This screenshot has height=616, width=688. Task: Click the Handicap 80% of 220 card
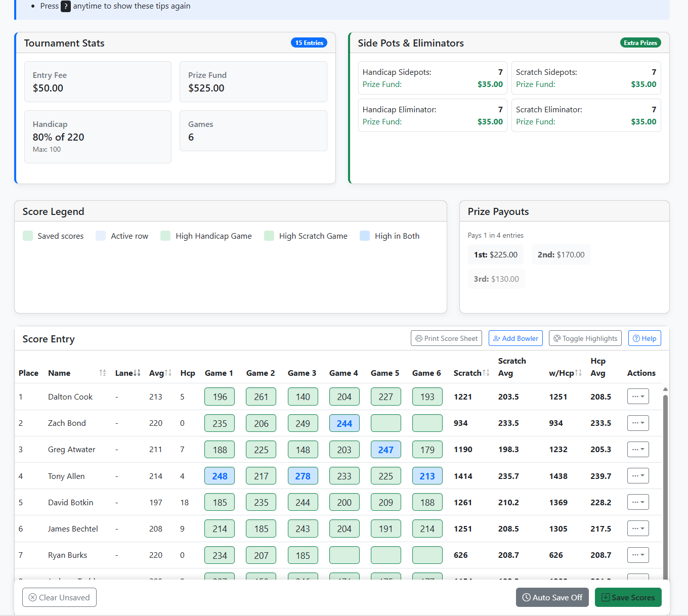[98, 137]
